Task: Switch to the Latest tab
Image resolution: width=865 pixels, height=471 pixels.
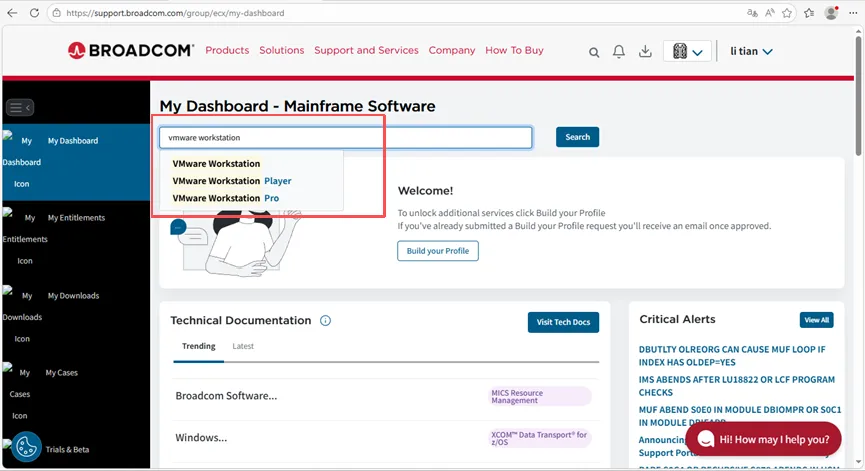Action: tap(243, 346)
